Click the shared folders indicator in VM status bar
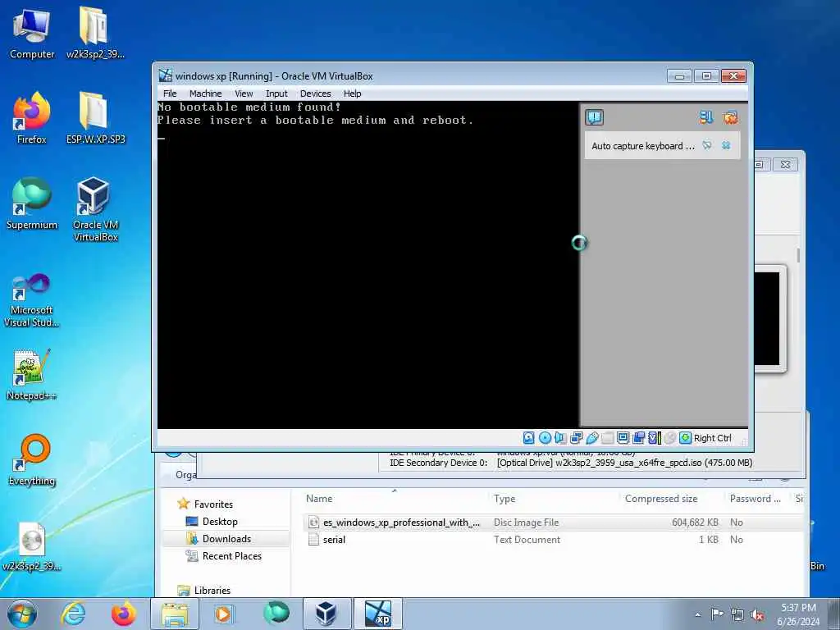 click(607, 438)
